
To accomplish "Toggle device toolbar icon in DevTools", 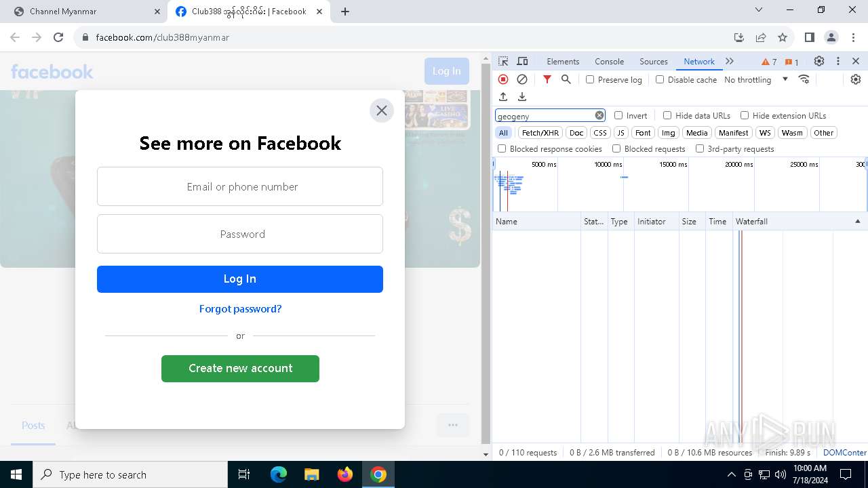I will (522, 61).
